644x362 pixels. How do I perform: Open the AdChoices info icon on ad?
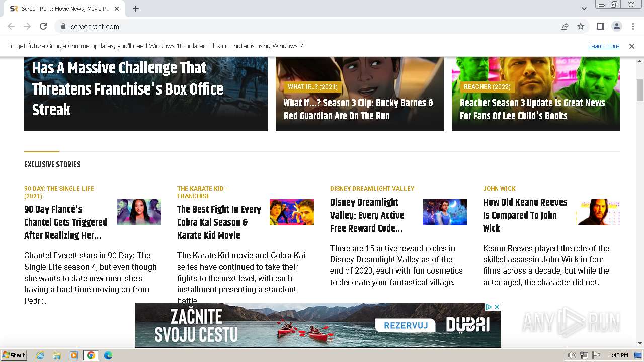(x=489, y=307)
